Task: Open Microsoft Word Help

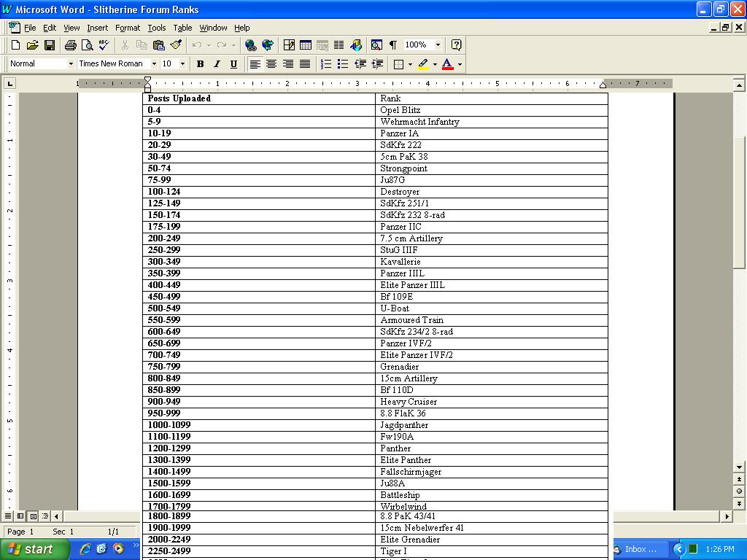Action: pyautogui.click(x=456, y=44)
